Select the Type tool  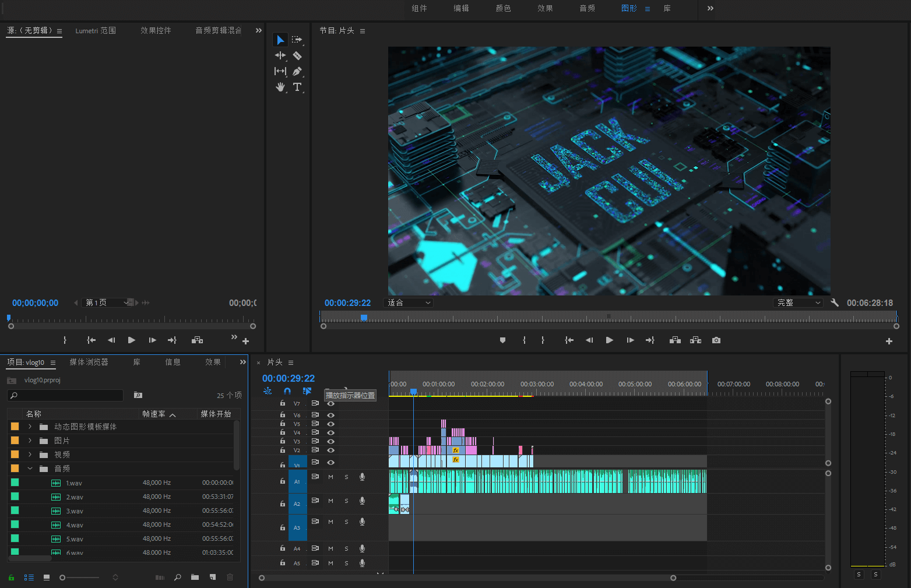(297, 87)
